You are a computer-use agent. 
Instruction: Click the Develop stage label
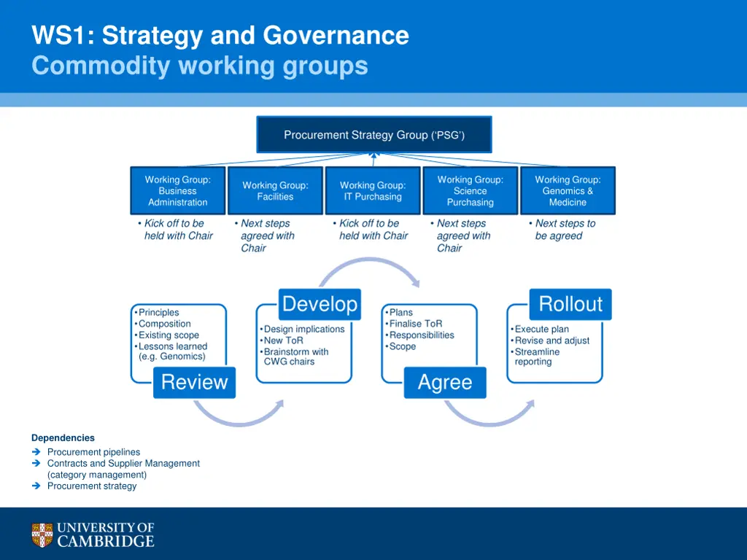(x=320, y=304)
